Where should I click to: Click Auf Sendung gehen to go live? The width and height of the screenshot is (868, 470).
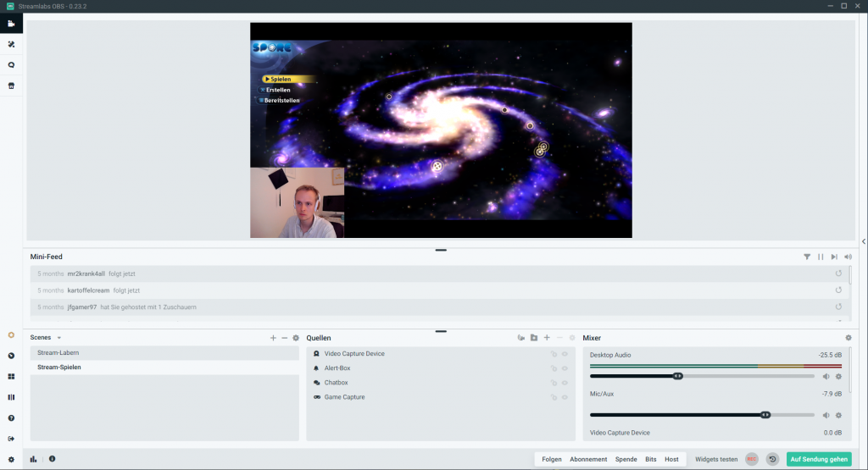[x=819, y=459]
